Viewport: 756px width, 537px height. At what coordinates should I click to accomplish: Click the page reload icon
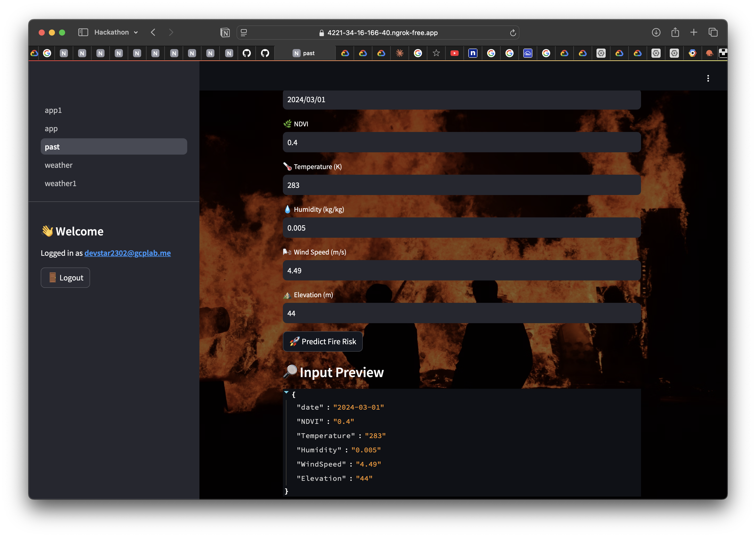click(x=513, y=33)
